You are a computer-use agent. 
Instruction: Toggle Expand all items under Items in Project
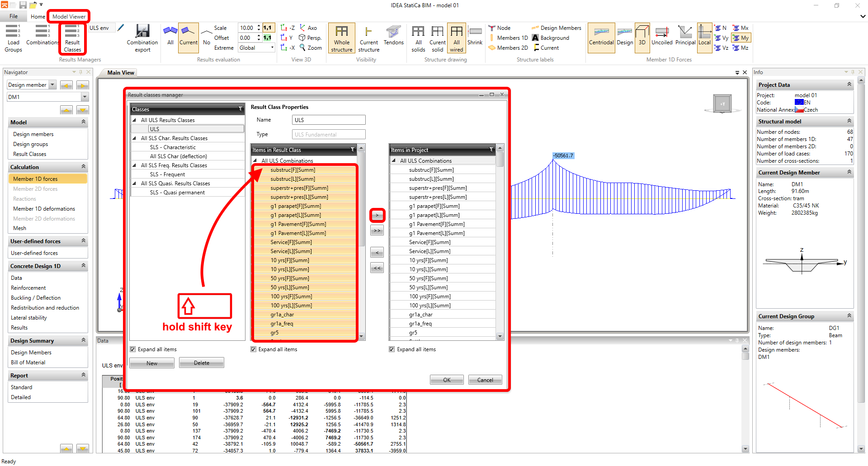[392, 349]
